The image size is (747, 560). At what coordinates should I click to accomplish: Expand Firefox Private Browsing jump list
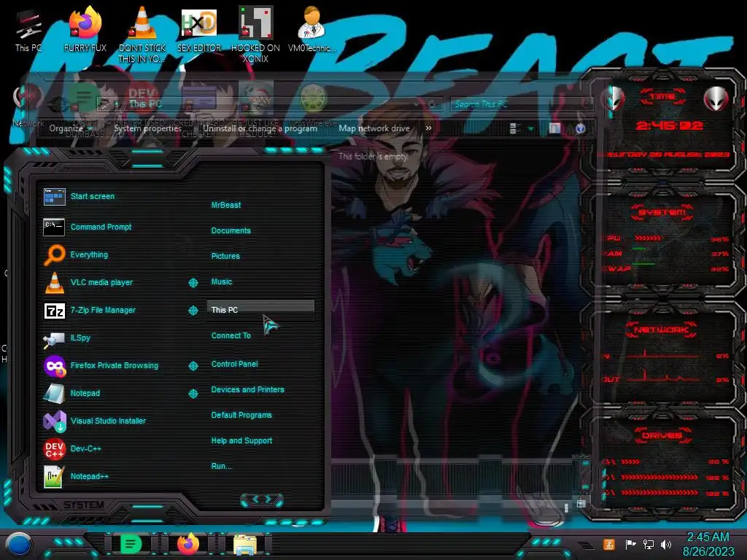pos(193,366)
